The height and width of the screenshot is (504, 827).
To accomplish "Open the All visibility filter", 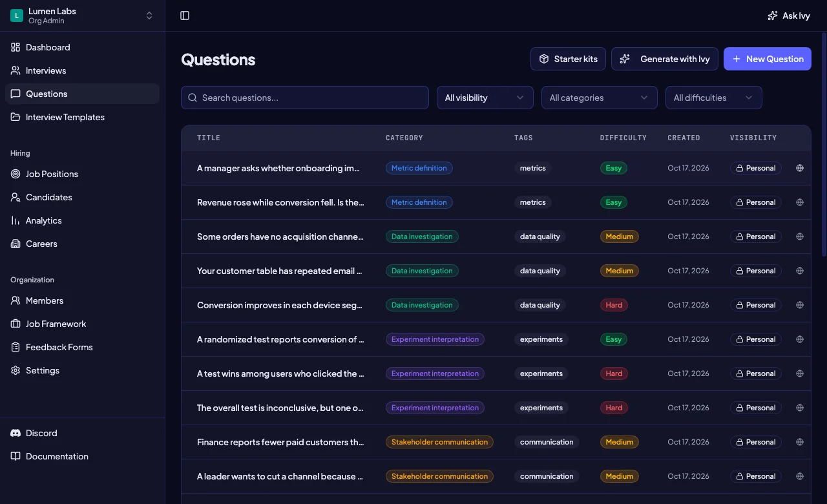I will [485, 98].
